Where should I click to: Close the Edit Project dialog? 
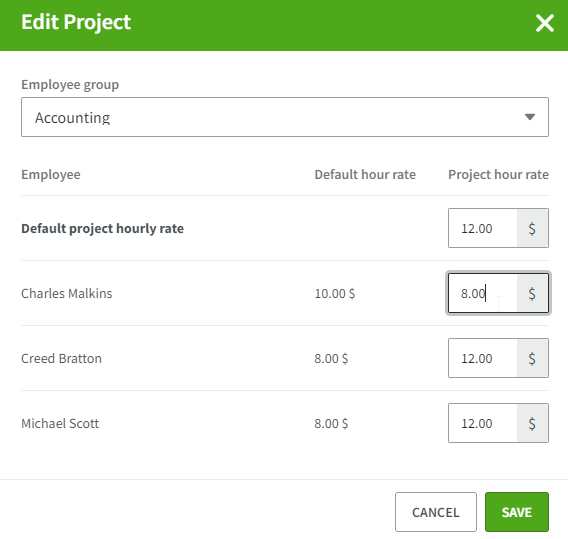point(544,23)
